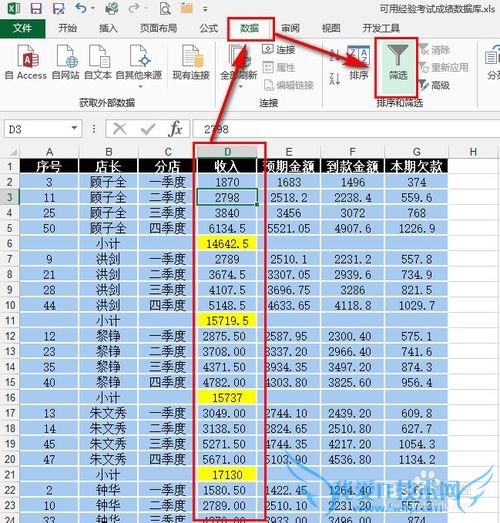Sort ascending with the A-Z icon
500x523 pixels.
coord(335,55)
